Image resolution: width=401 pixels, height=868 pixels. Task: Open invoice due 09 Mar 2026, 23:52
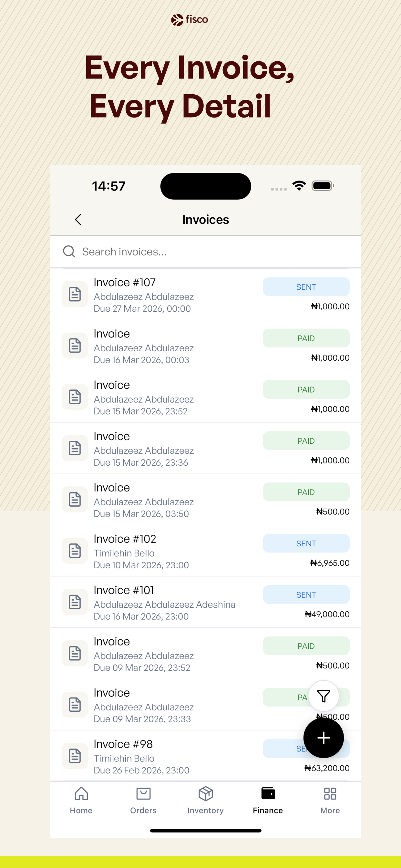click(x=206, y=653)
